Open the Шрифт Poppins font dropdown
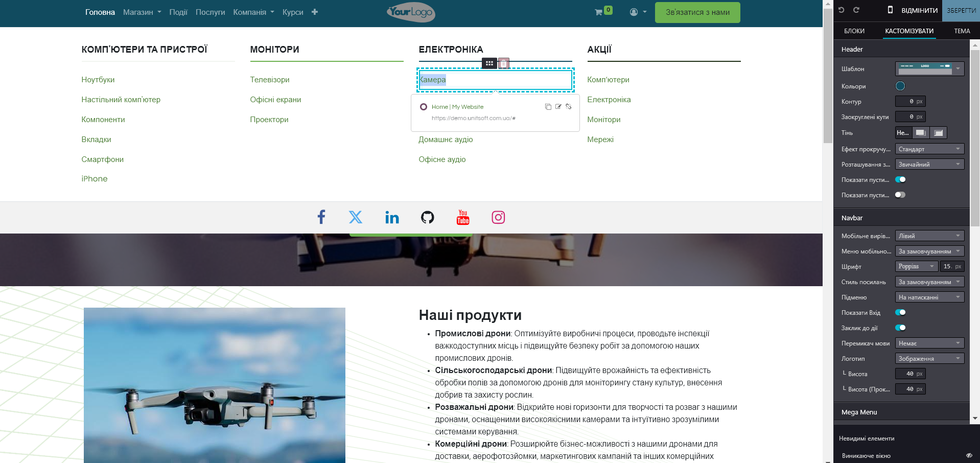 tap(917, 266)
